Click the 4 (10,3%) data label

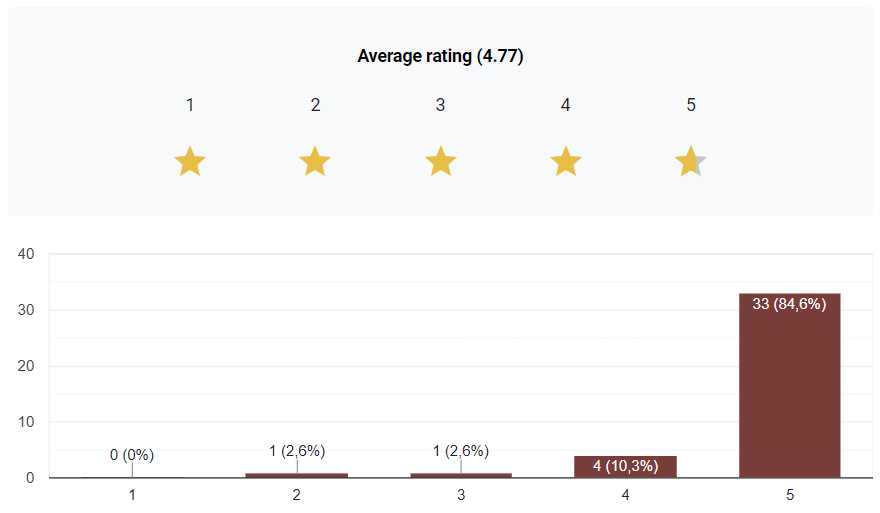625,466
